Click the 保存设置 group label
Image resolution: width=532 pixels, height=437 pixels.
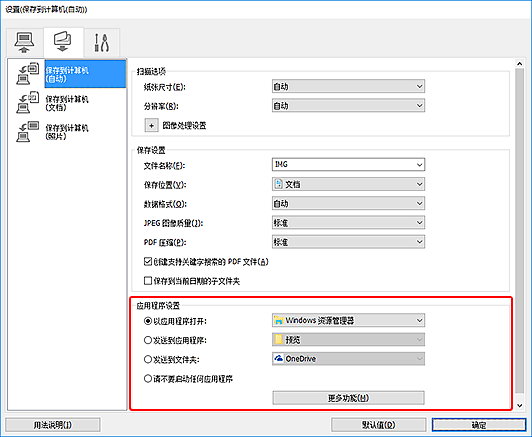click(x=151, y=150)
